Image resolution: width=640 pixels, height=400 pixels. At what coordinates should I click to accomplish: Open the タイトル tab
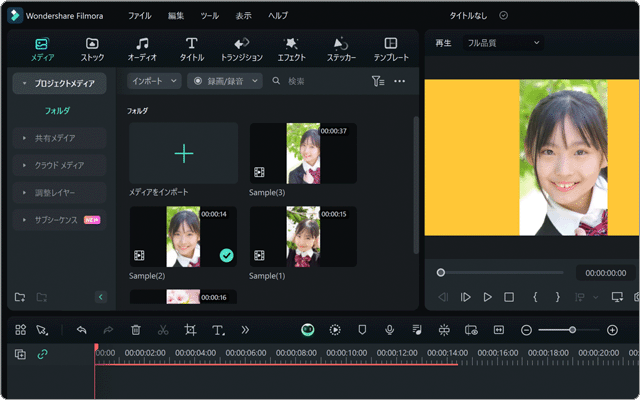click(192, 49)
